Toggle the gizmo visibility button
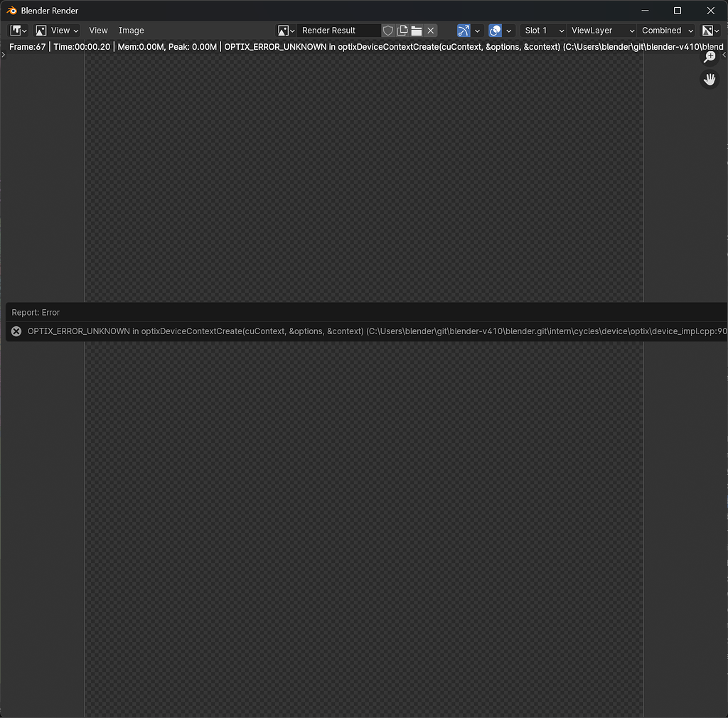The image size is (728, 718). [464, 31]
